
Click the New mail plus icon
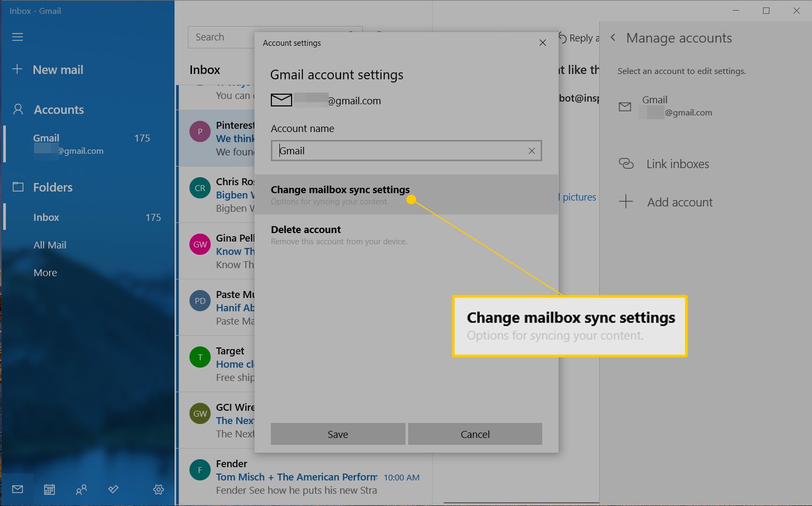tap(17, 69)
